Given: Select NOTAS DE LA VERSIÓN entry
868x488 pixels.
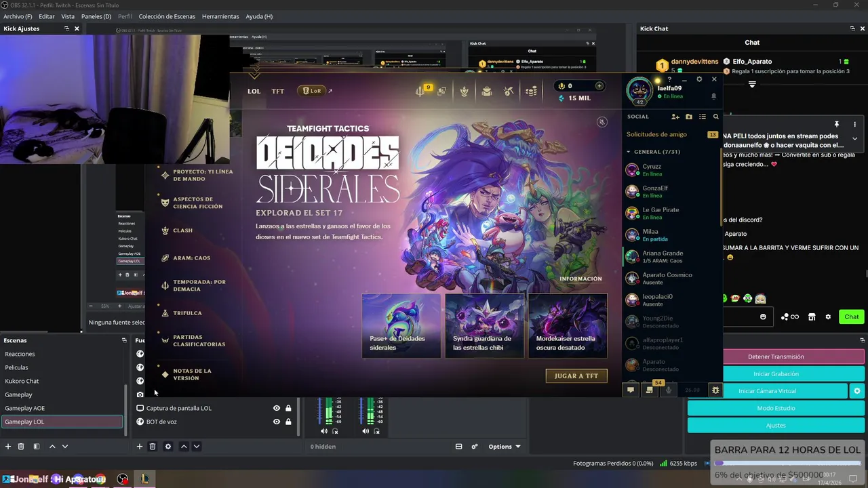Looking at the screenshot, I should click(192, 374).
